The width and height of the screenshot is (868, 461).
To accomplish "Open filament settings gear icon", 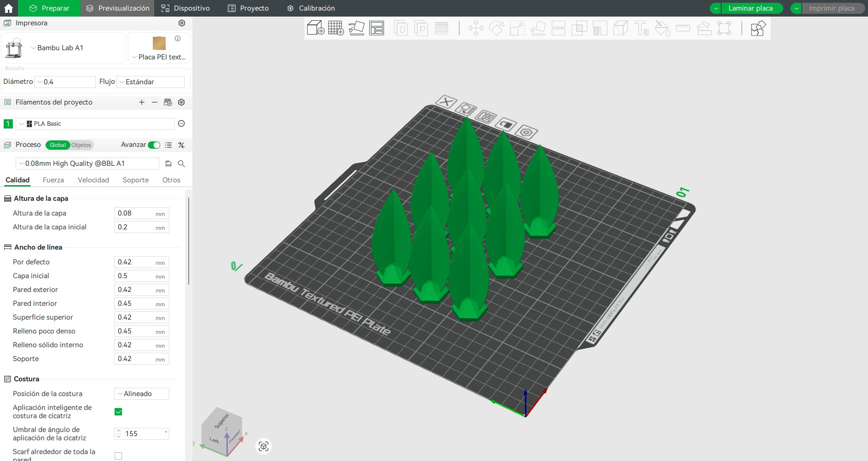I will (x=181, y=102).
